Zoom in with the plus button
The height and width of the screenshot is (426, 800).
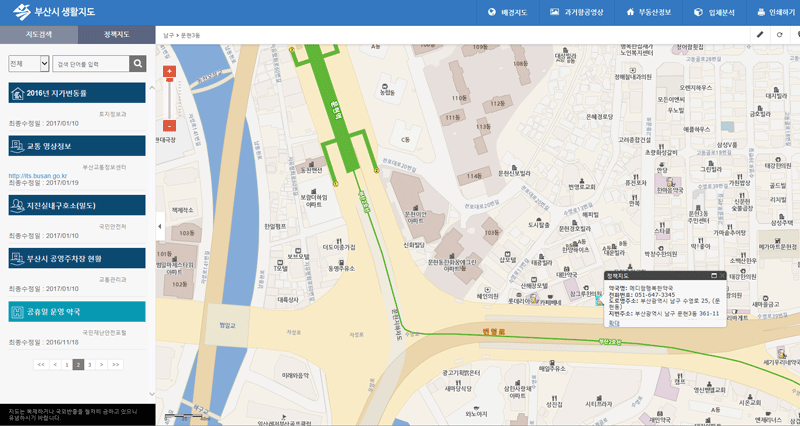(169, 72)
